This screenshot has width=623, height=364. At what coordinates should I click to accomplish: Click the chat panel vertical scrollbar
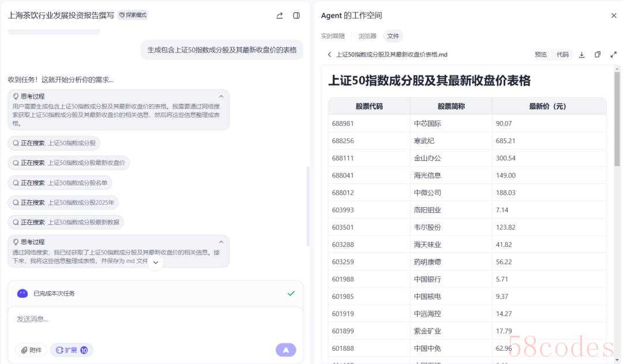coord(307,207)
